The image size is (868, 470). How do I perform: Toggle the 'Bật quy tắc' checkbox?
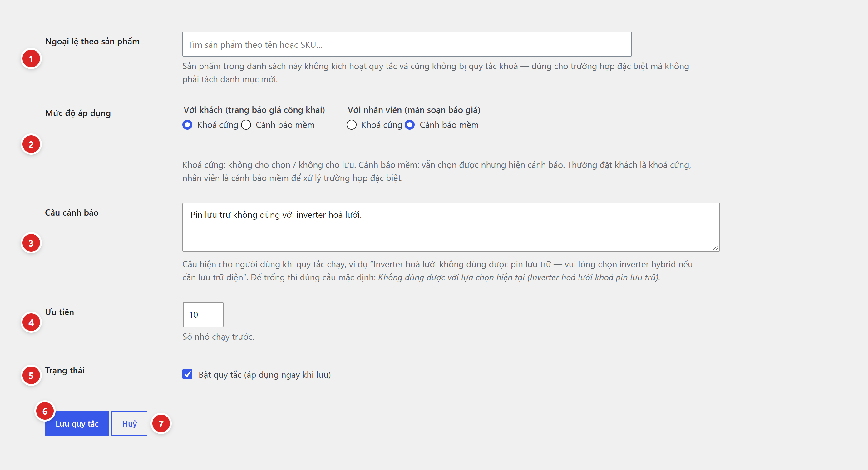tap(187, 374)
